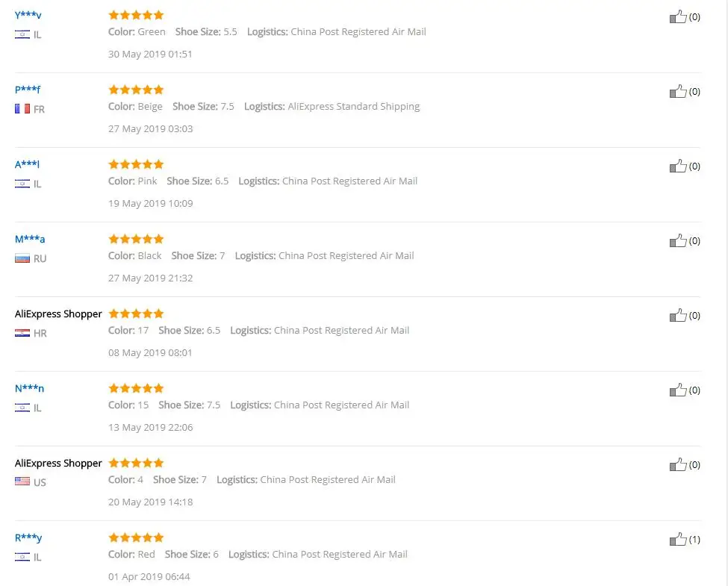This screenshot has width=728, height=586.
Task: Click the star rating on P***f's review
Action: coord(136,90)
